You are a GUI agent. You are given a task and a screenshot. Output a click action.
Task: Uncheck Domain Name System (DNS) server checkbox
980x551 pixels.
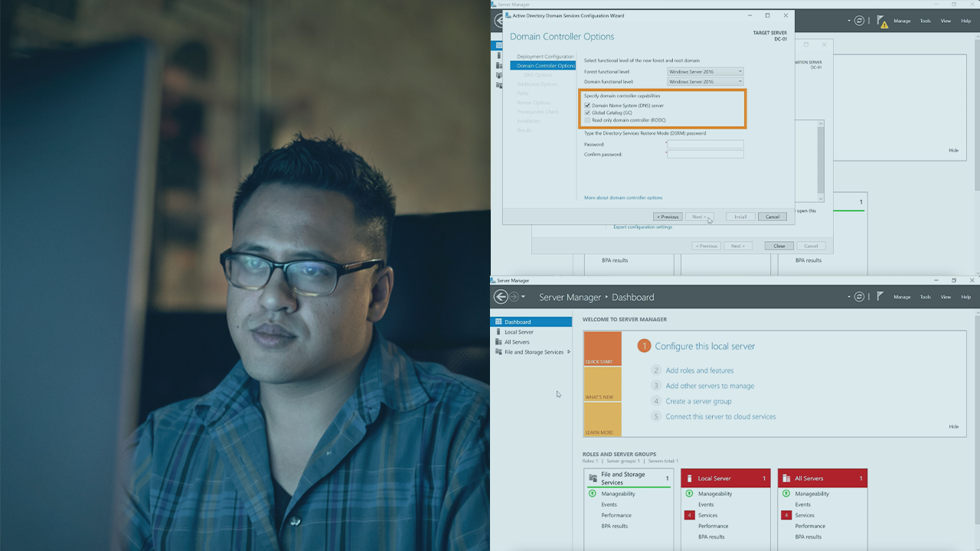click(x=587, y=106)
